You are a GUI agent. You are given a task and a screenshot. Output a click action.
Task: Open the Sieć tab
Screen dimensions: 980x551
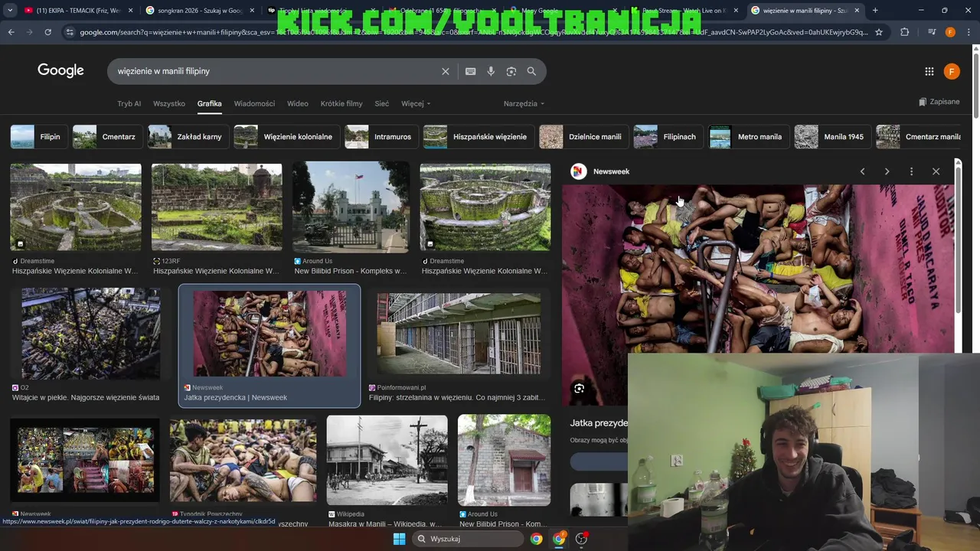382,103
